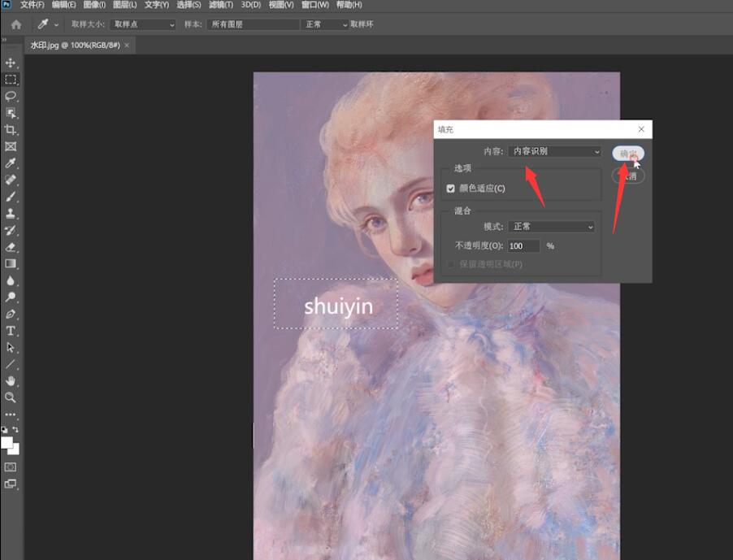
Task: Open the 文件(F) menu
Action: [x=32, y=5]
